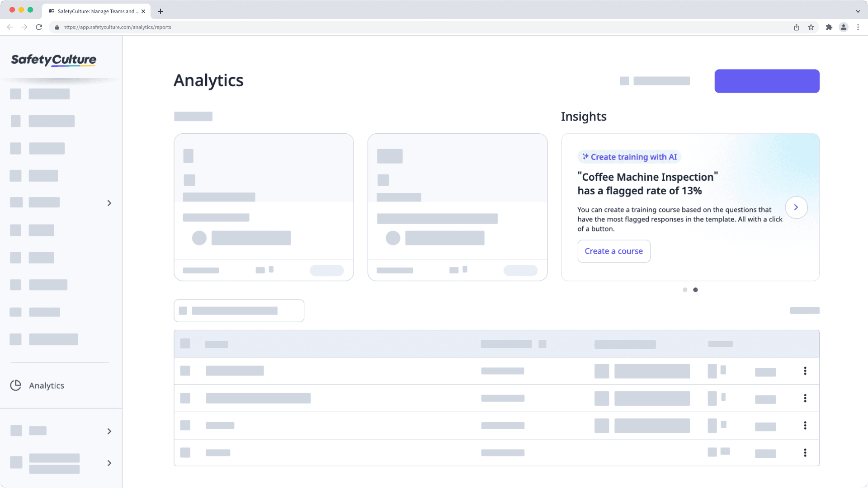Expand the fifth sidebar item via its chevron
Image resolution: width=868 pixels, height=488 pixels.
(x=109, y=203)
